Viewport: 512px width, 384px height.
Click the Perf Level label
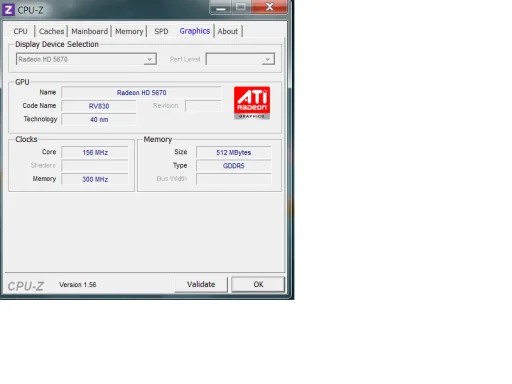tap(185, 59)
